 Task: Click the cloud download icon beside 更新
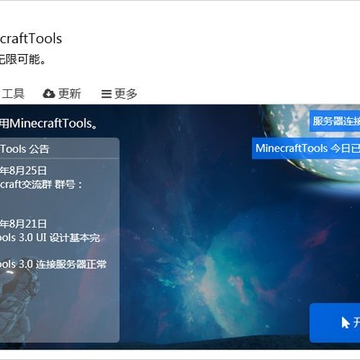point(49,94)
